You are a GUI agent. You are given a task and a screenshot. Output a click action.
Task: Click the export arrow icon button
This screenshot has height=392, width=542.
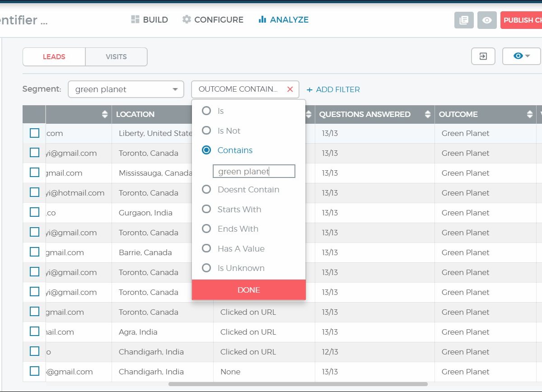click(x=483, y=56)
